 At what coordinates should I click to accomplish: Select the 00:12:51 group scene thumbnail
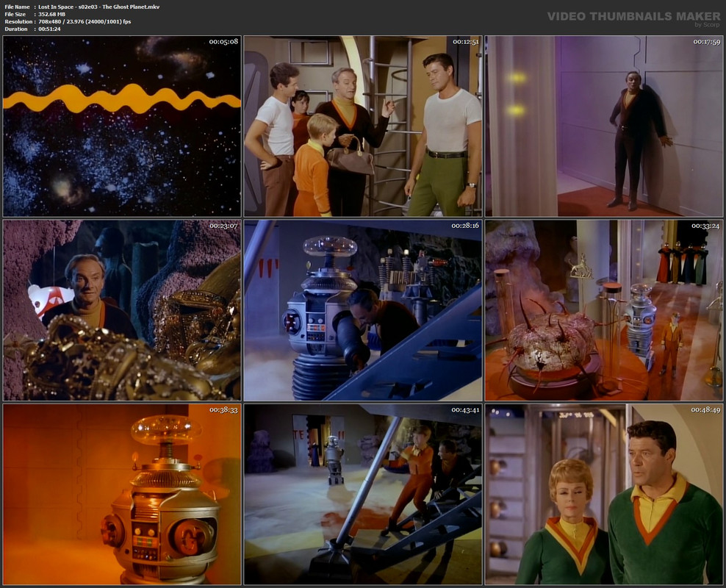(363, 126)
